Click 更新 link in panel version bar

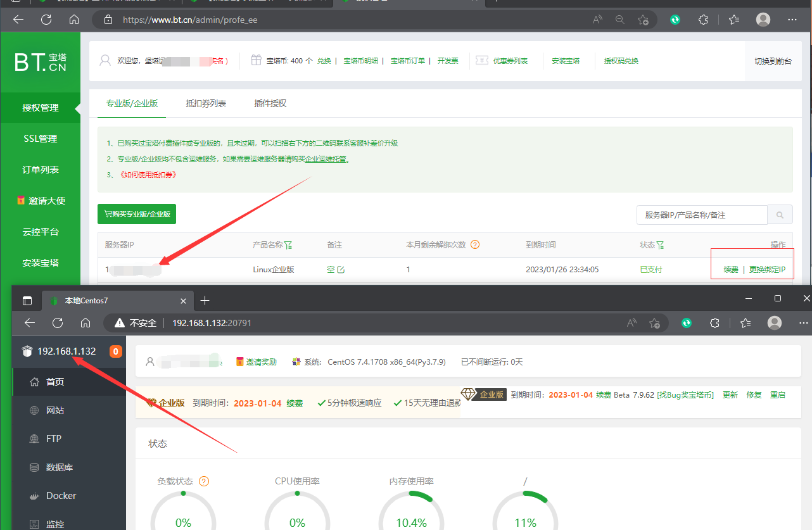pos(730,394)
